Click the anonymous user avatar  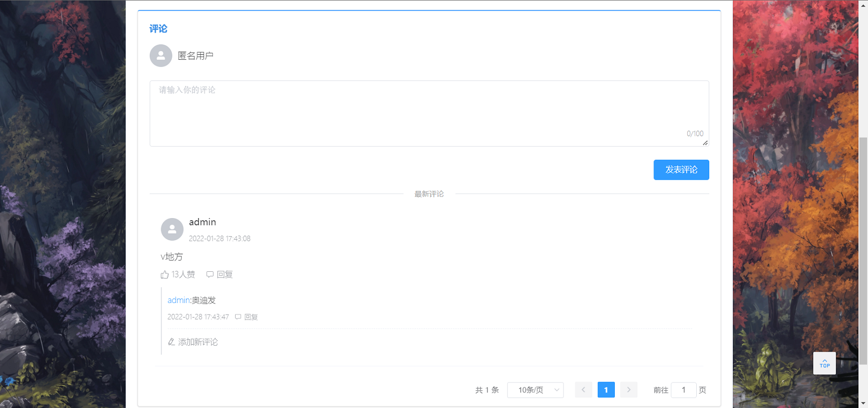[x=161, y=56]
